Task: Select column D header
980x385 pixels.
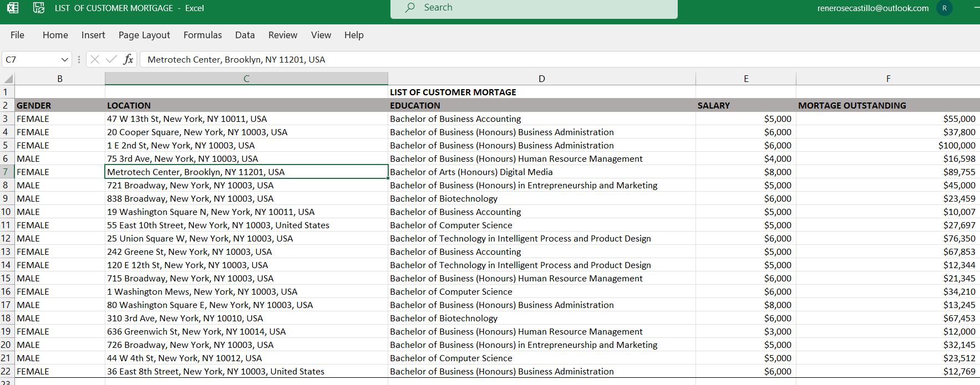Action: click(541, 79)
